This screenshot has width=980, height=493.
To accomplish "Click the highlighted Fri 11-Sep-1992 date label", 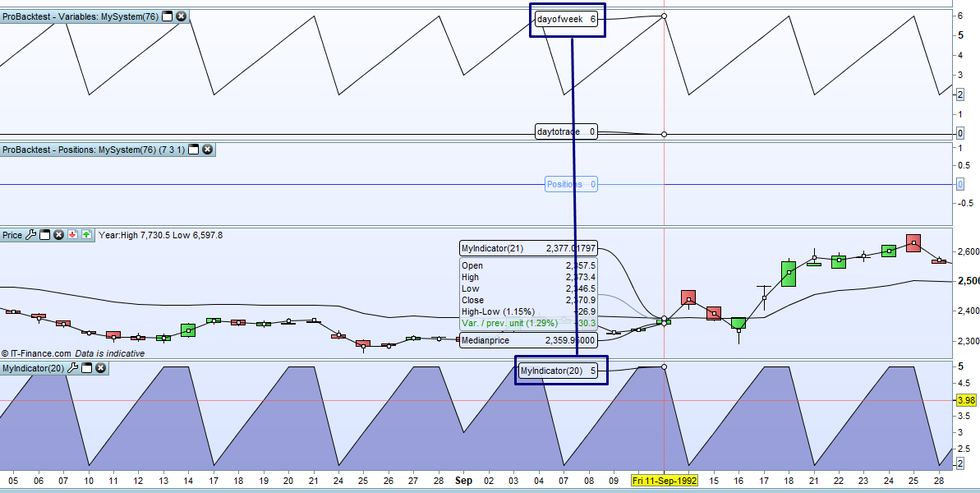I will (x=665, y=481).
